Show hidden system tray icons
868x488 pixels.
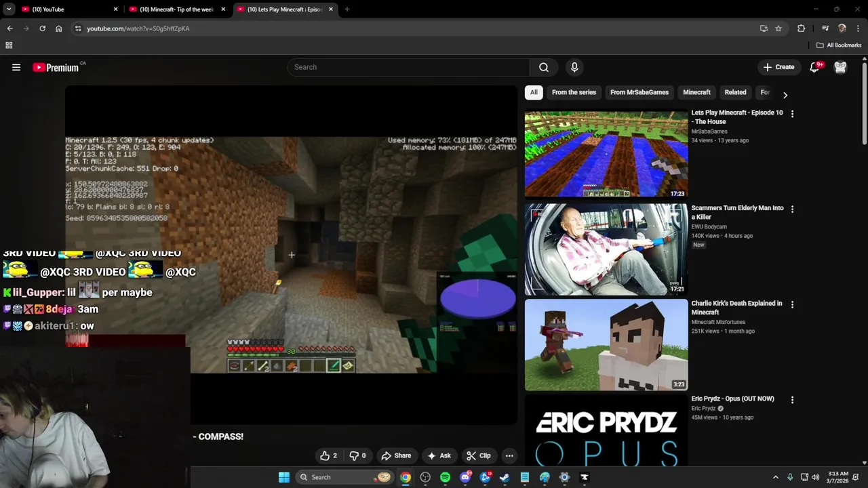(x=776, y=477)
